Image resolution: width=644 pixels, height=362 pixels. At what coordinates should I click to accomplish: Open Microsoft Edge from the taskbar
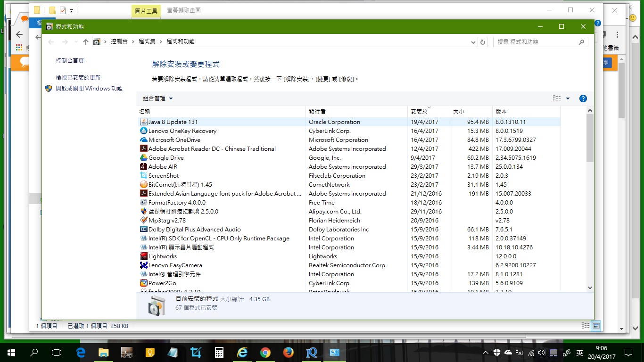click(x=81, y=352)
